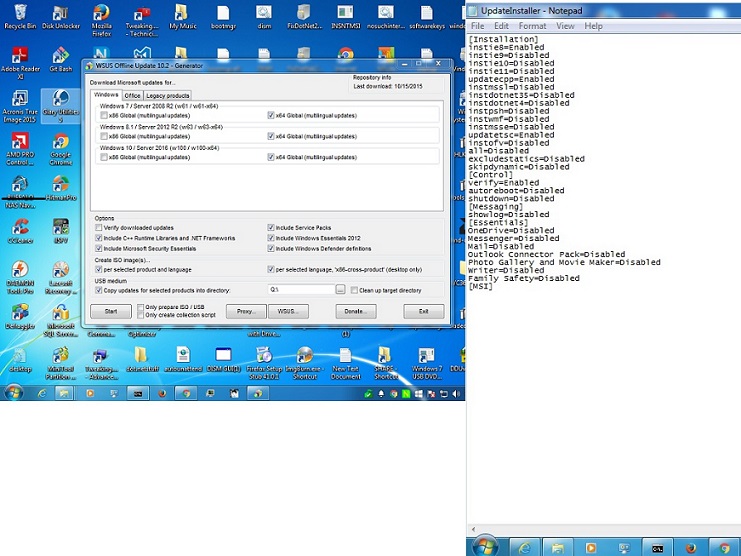Viewport: 741px width, 556px height.
Task: Click the Proxy... button
Action: click(x=245, y=312)
